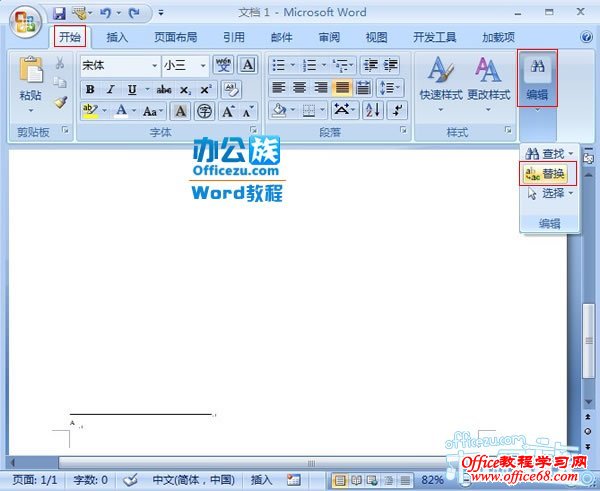600x491 pixels.
Task: Switch to the 审阅 tab
Action: point(329,37)
